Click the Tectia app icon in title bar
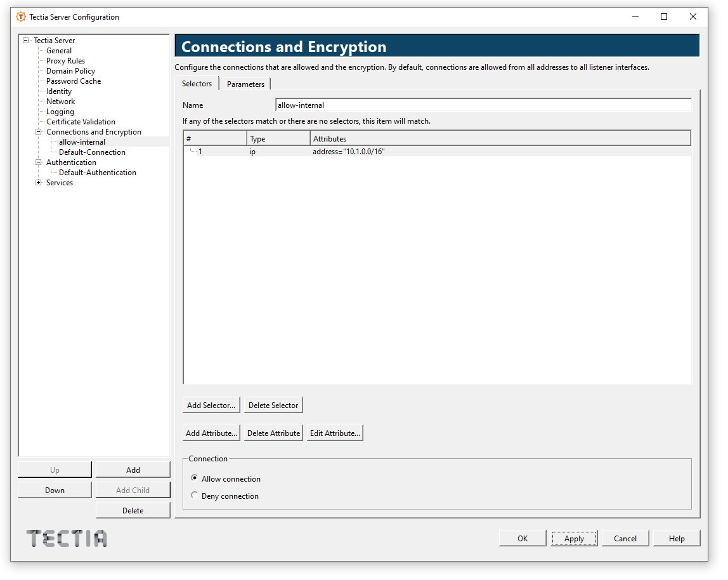Viewport: 728px width, 580px height. 21,16
